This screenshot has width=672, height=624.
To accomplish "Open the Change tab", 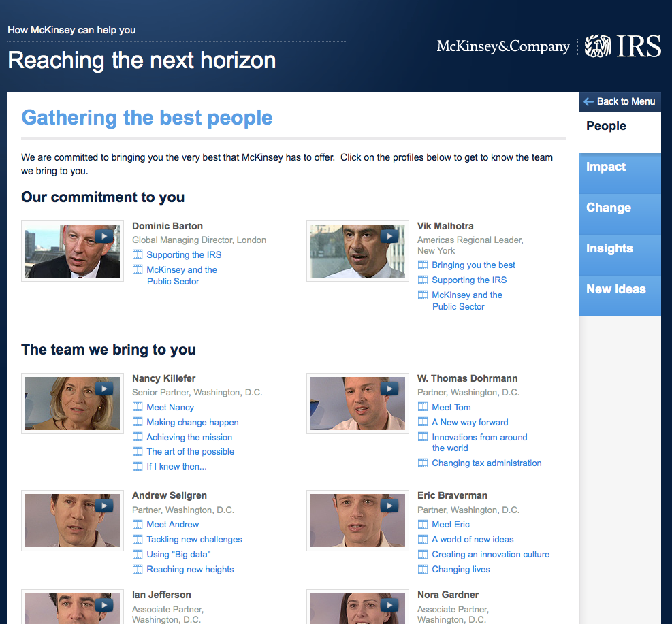I will tap(620, 214).
